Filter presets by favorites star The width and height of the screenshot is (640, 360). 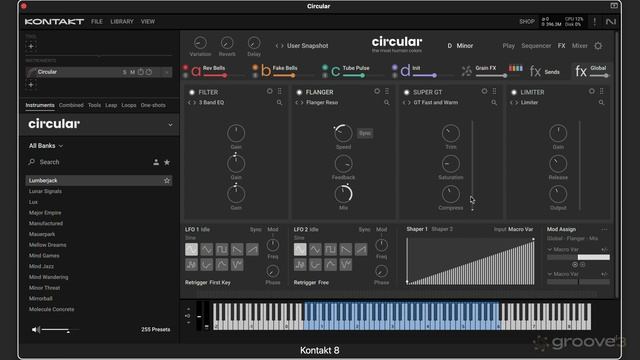click(x=167, y=162)
